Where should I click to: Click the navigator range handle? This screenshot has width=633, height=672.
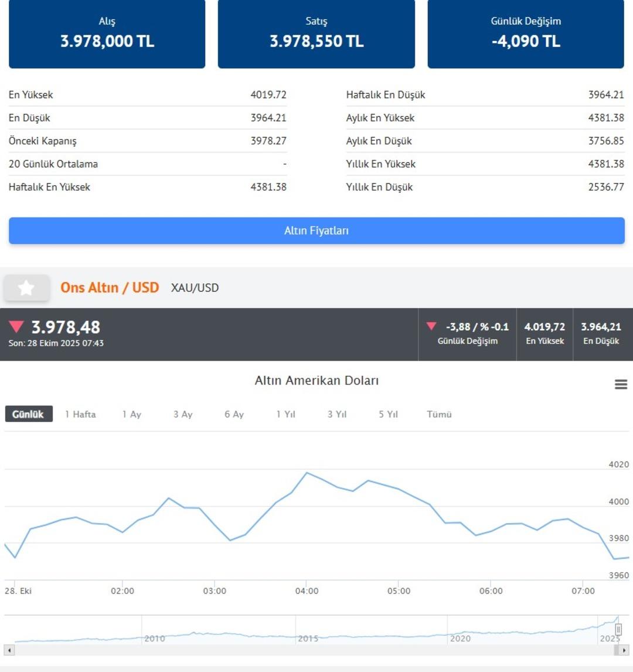618,630
